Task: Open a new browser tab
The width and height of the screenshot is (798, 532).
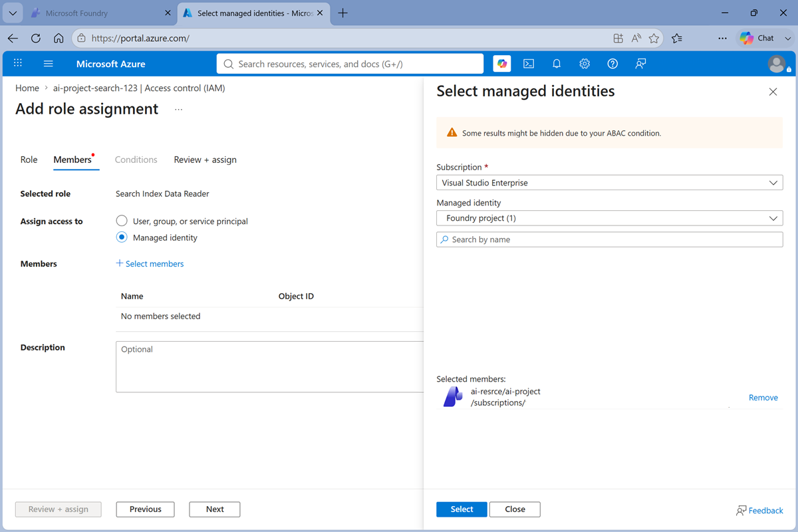Action: tap(343, 13)
